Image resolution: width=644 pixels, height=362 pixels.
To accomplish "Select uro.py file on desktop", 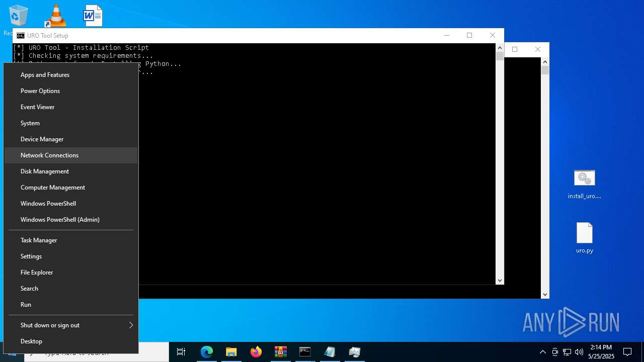I will 585,238.
